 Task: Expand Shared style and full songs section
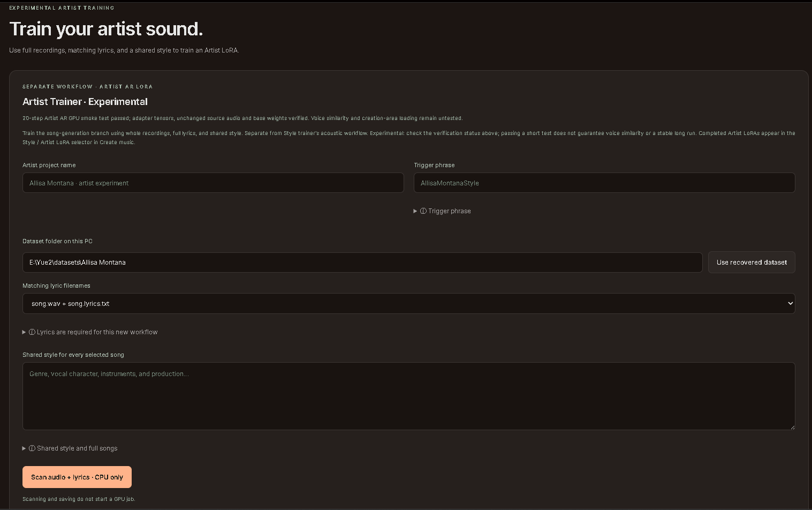(70, 448)
